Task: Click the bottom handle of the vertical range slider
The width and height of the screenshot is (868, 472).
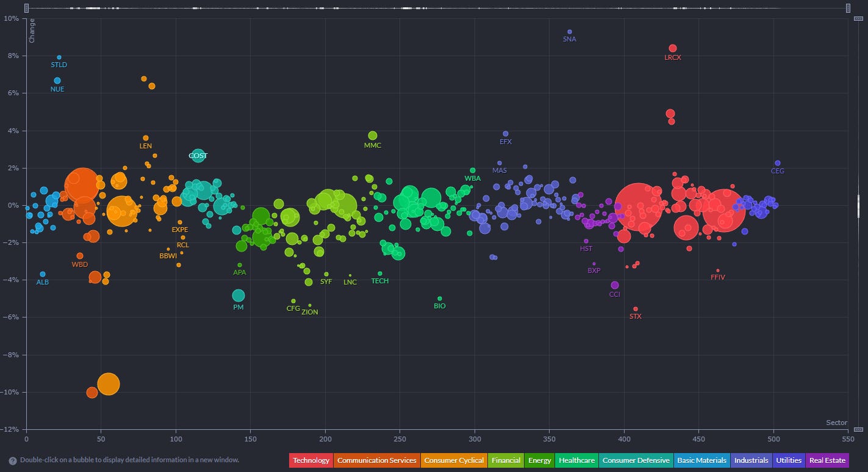Action: (x=859, y=430)
